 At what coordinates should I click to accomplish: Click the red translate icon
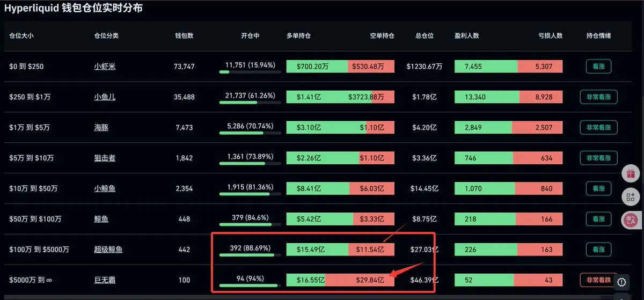(630, 219)
